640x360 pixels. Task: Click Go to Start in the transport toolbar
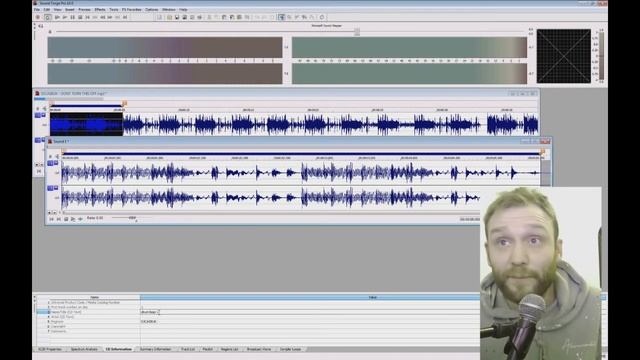(x=87, y=17)
